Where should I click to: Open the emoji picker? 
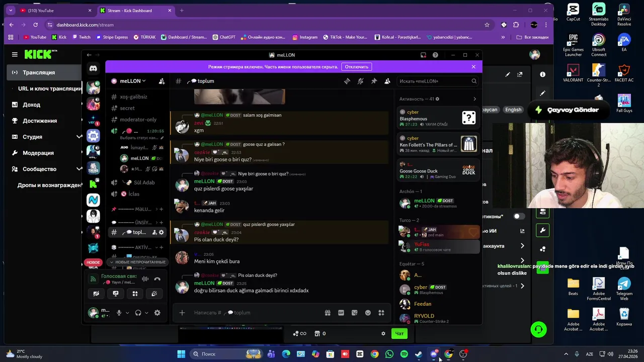[x=368, y=313]
